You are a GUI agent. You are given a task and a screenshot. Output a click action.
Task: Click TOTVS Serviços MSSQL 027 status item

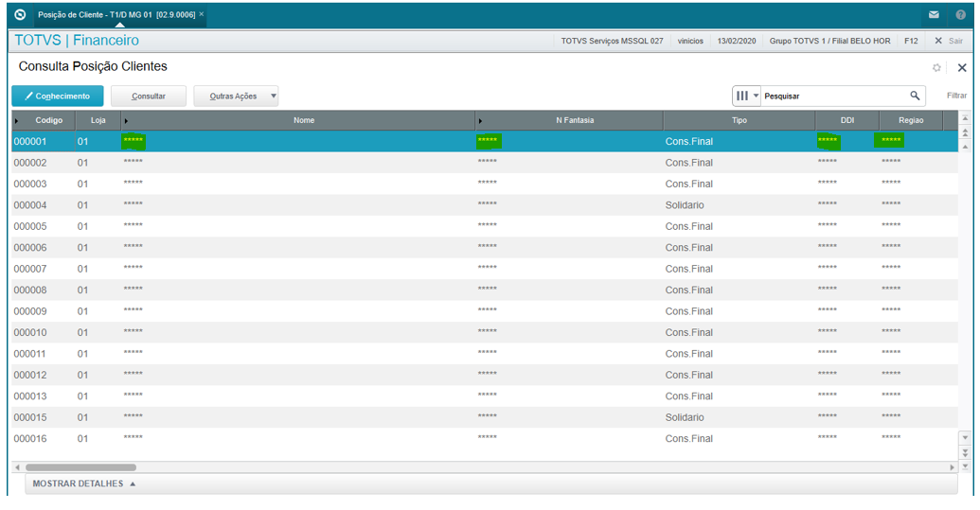point(612,41)
